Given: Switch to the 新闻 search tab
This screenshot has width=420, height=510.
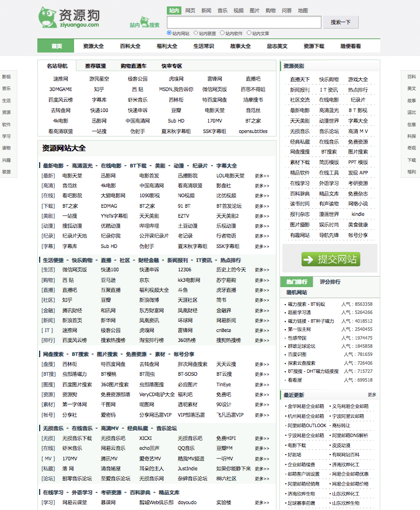Looking at the screenshot, I should [x=206, y=11].
